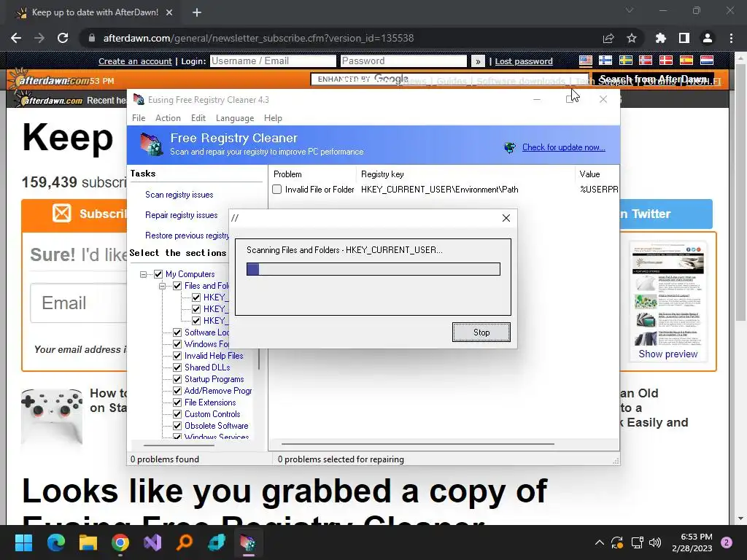Bookmark this page with the star icon
Screen dimensions: 747x560
pos(632,38)
